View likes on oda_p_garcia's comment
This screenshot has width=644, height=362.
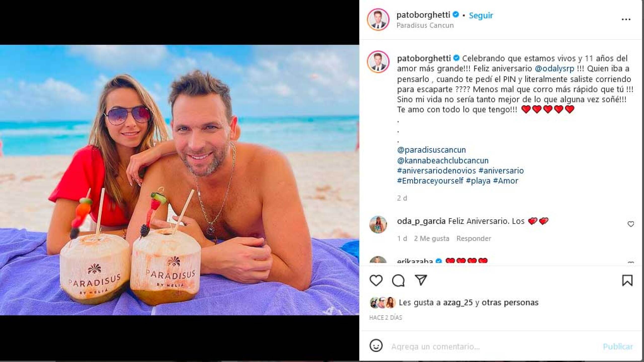(431, 239)
